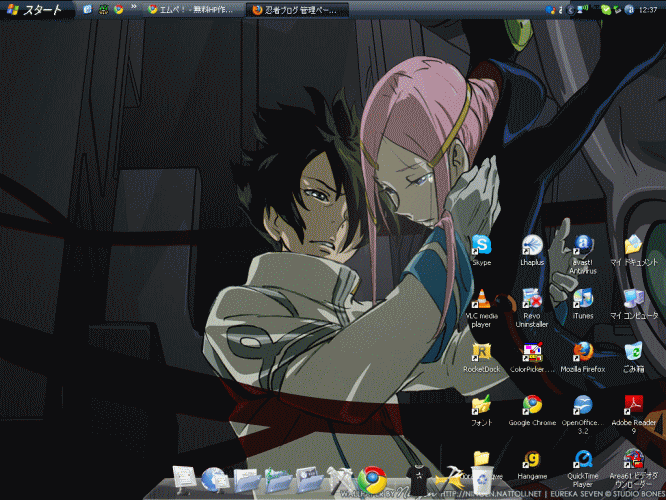Open the plain blue folder in the dock
Screen dimensions: 666x500
pos(246,480)
